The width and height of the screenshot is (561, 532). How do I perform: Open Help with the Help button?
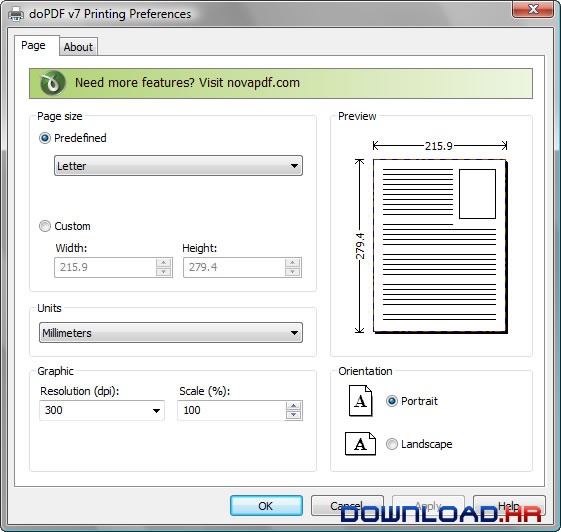(x=509, y=506)
